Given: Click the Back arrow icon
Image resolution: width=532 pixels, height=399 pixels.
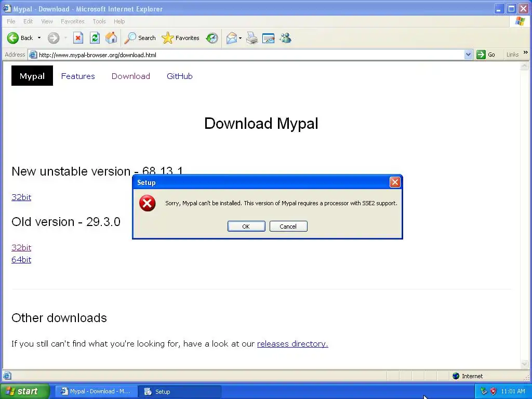Looking at the screenshot, I should point(13,38).
